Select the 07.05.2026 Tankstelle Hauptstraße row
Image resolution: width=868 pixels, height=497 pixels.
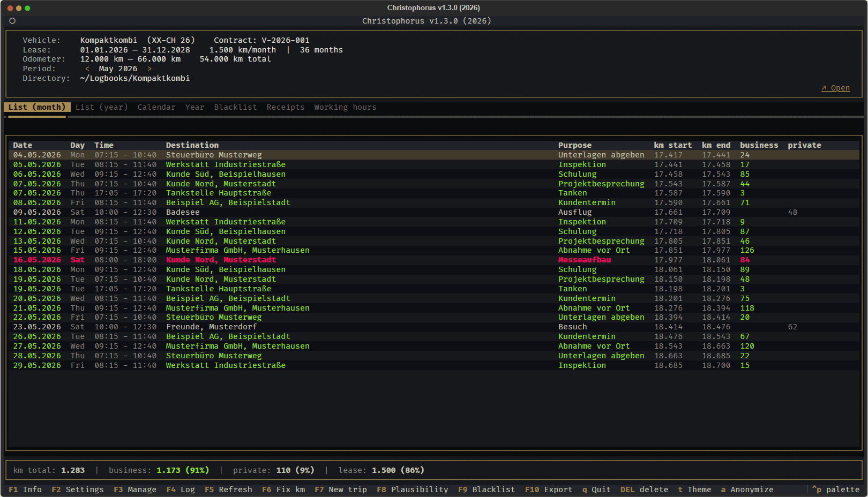(434, 193)
